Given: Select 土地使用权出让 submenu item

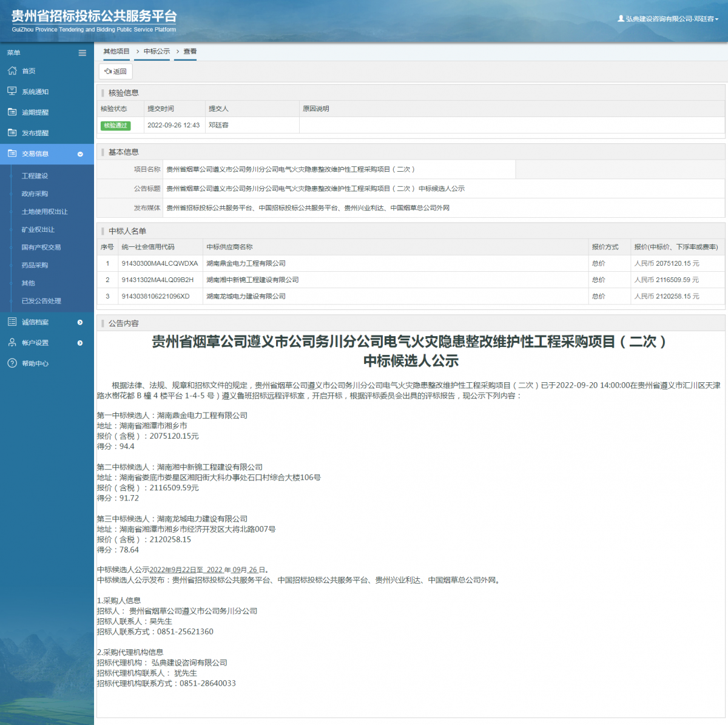Looking at the screenshot, I should point(45,212).
